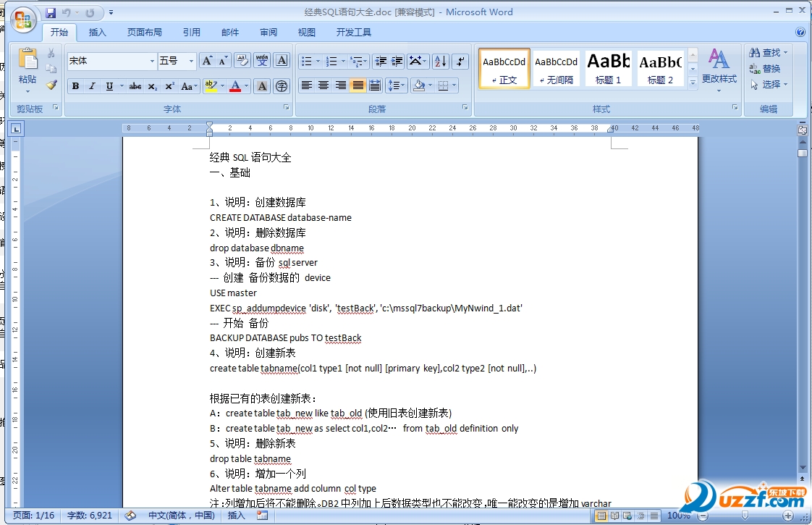Image resolution: width=812 pixels, height=525 pixels.
Task: Toggle bold formatting
Action: tap(76, 85)
